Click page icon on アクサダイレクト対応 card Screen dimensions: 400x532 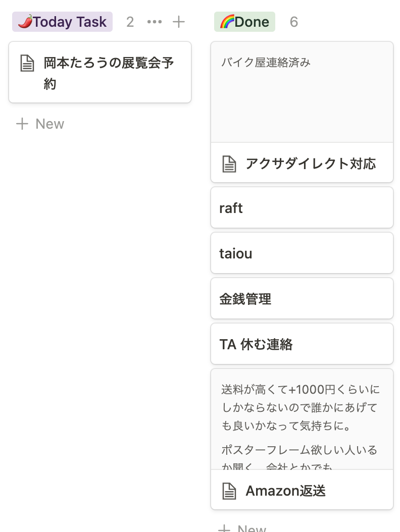(229, 164)
